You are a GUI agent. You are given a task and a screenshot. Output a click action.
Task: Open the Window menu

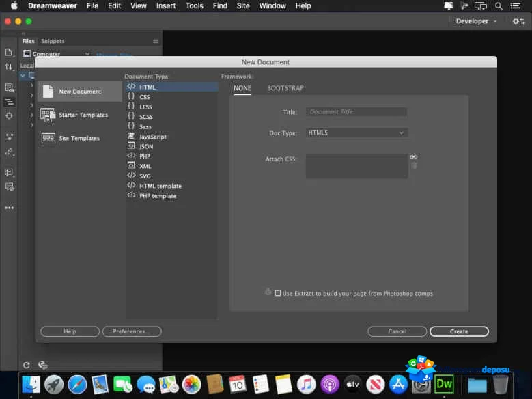(x=272, y=5)
